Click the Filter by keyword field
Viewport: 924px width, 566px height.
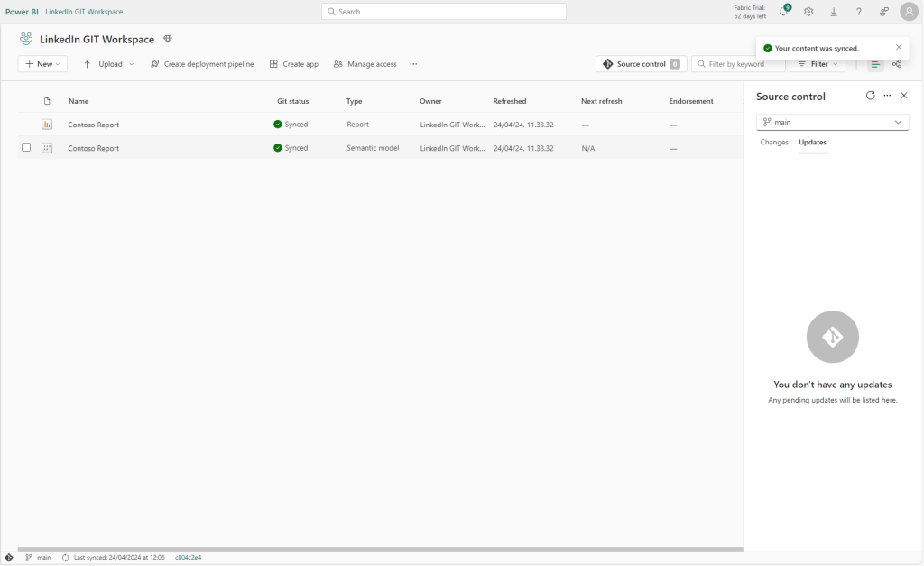(742, 64)
